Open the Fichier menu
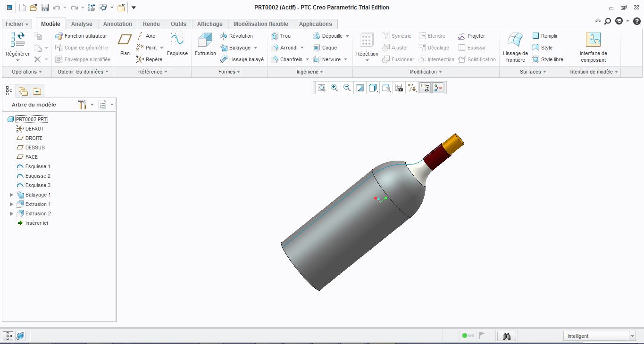The width and height of the screenshot is (644, 344). point(17,24)
